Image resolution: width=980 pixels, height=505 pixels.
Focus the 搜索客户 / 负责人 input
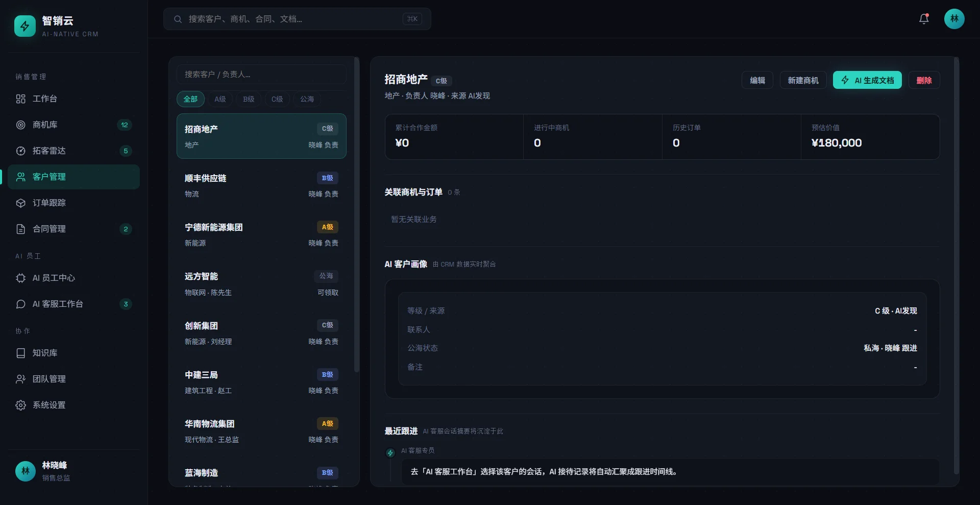click(x=261, y=75)
